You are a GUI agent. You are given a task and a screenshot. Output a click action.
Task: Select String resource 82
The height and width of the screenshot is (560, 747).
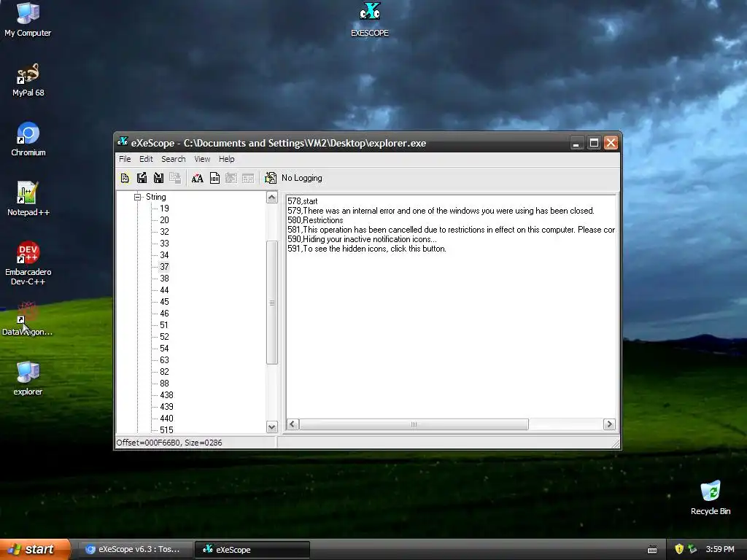(164, 372)
